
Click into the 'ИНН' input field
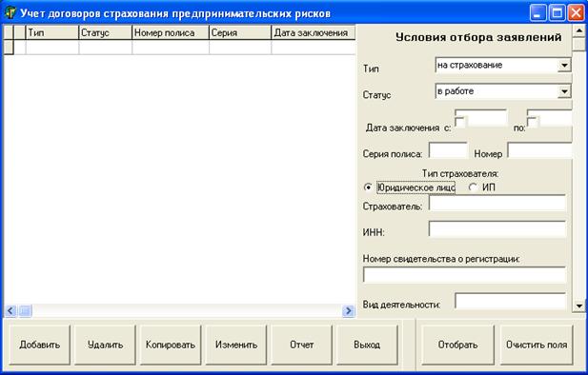coord(497,228)
